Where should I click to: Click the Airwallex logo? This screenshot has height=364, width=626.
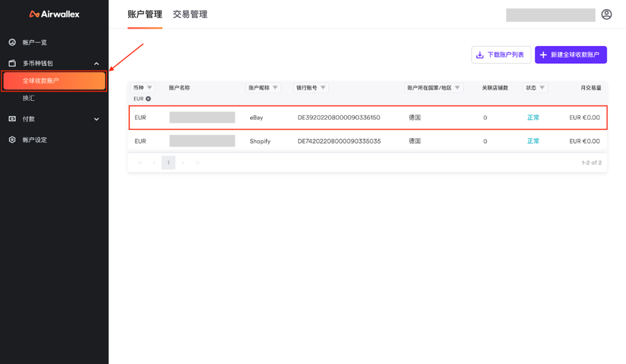pos(54,14)
